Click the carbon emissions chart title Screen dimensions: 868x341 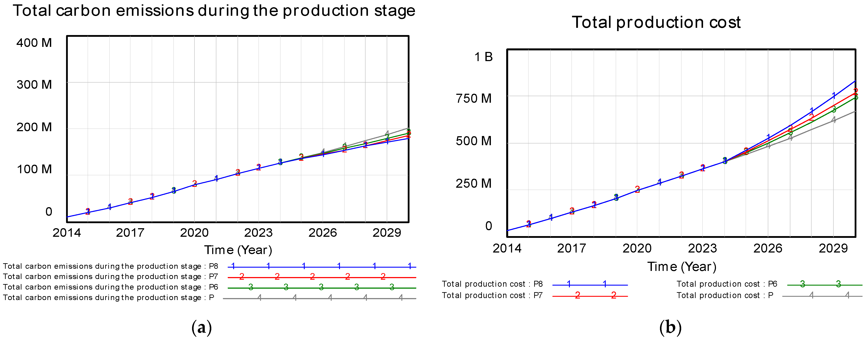214,11
